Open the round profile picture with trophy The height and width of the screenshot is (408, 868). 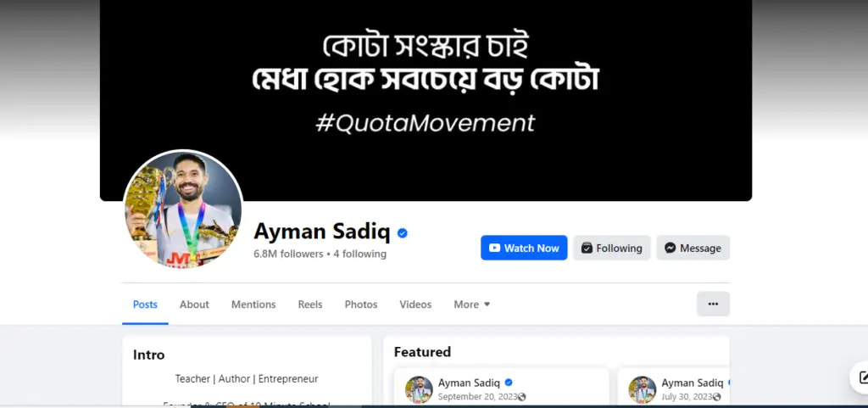click(x=183, y=210)
